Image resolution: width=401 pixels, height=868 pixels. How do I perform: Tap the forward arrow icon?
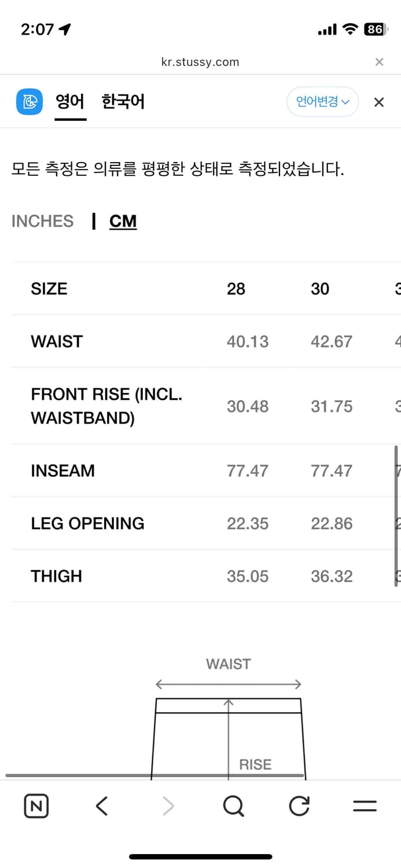(168, 806)
